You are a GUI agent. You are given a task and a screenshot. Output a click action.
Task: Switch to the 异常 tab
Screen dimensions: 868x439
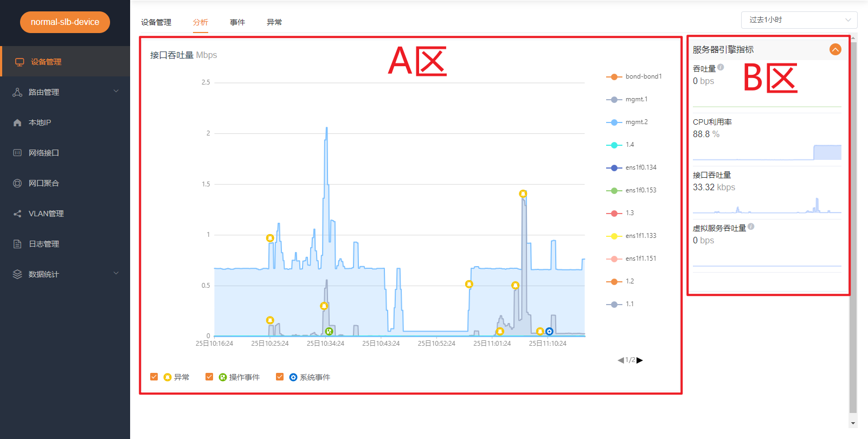(274, 22)
